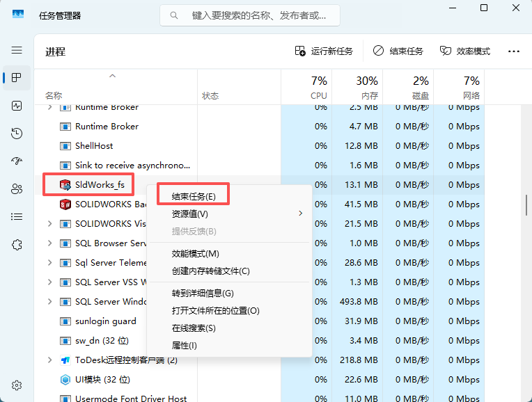Click 运行新任务 (Run new task)
The height and width of the screenshot is (402, 532).
(x=324, y=51)
